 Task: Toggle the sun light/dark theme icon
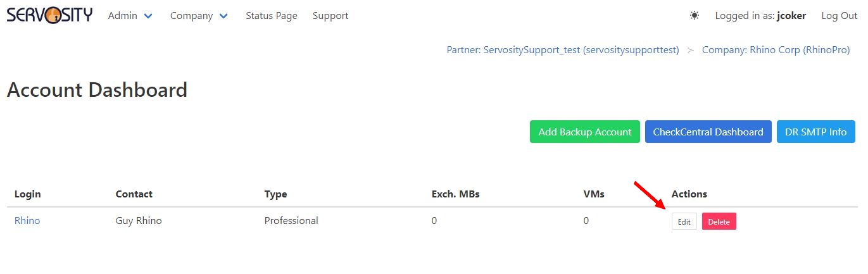coord(695,16)
